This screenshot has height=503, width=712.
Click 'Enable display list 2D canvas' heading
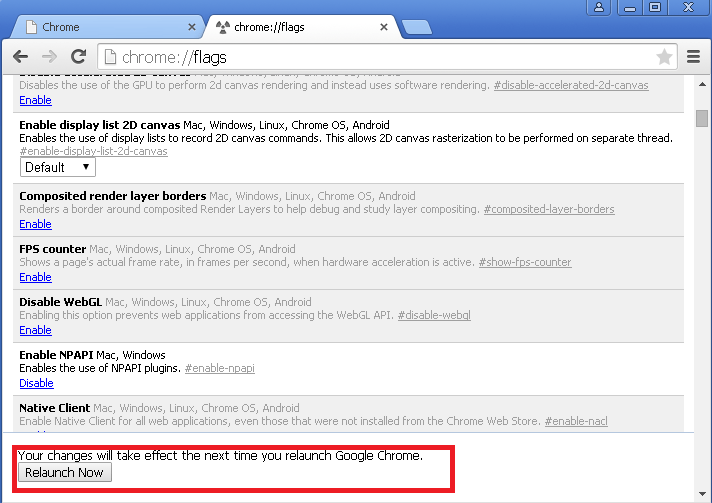pos(100,125)
